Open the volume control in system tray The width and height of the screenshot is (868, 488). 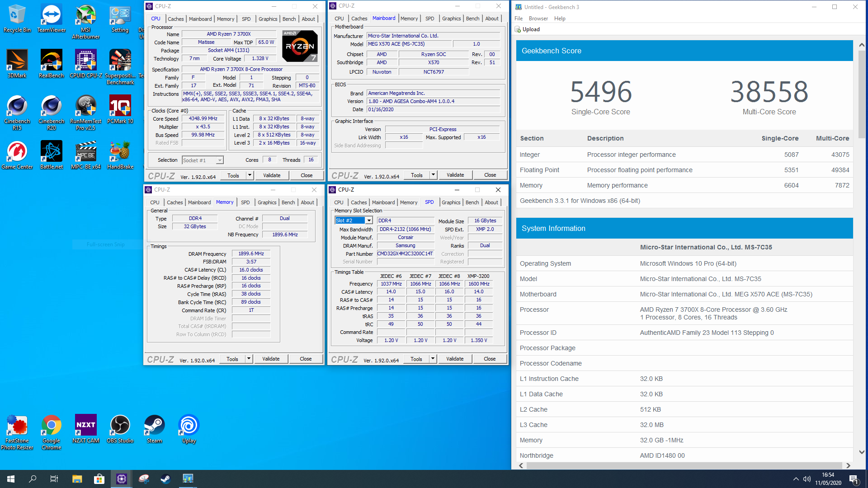coord(807,479)
